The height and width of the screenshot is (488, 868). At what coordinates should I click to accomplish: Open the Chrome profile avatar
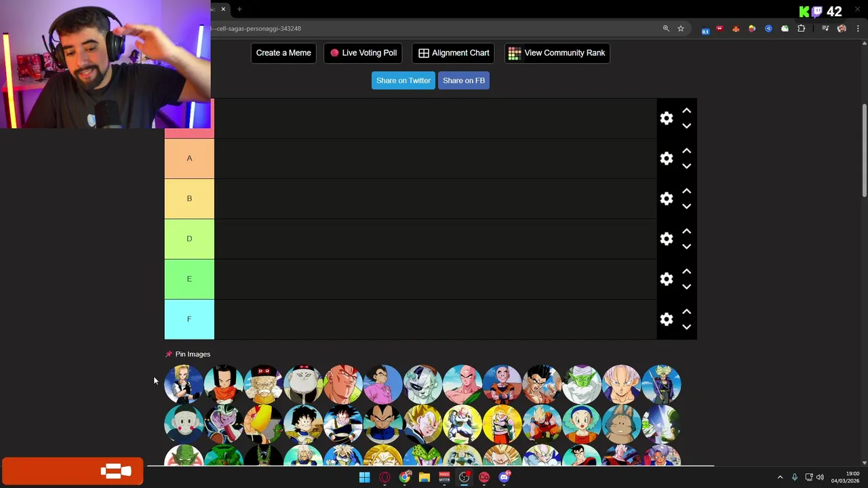[842, 28]
